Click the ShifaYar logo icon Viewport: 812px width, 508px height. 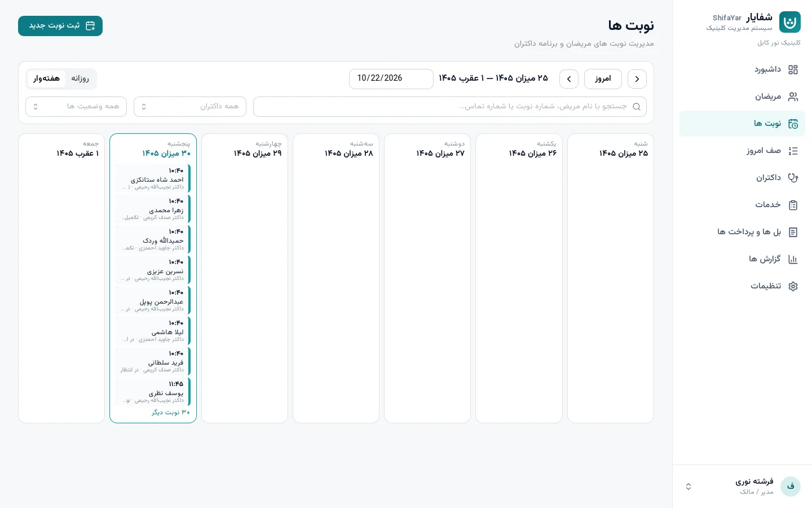coord(790,23)
